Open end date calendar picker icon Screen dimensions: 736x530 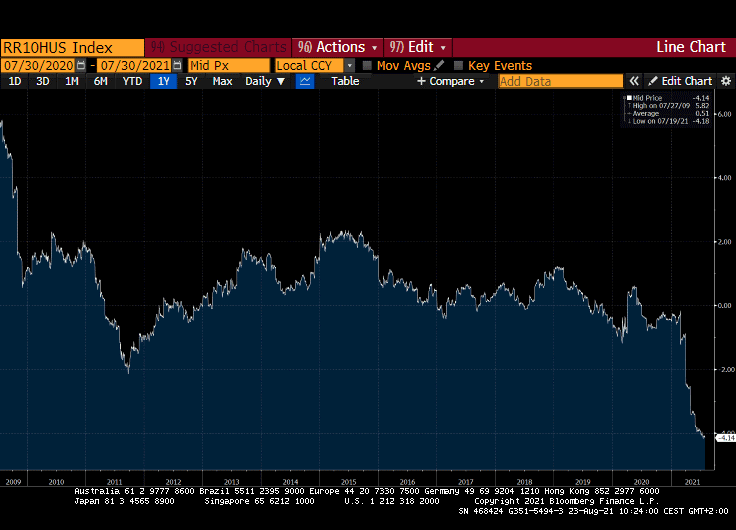(177, 65)
